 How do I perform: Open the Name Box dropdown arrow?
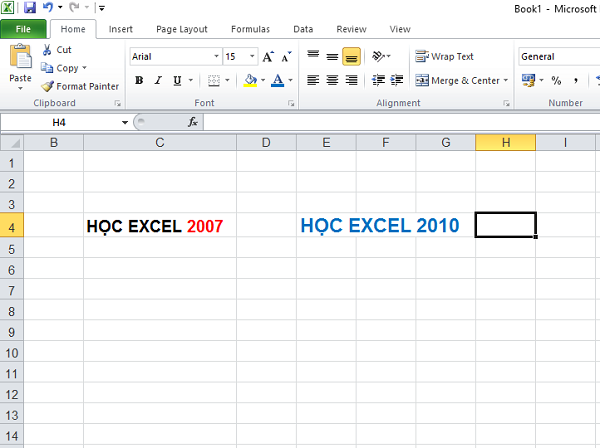click(125, 122)
